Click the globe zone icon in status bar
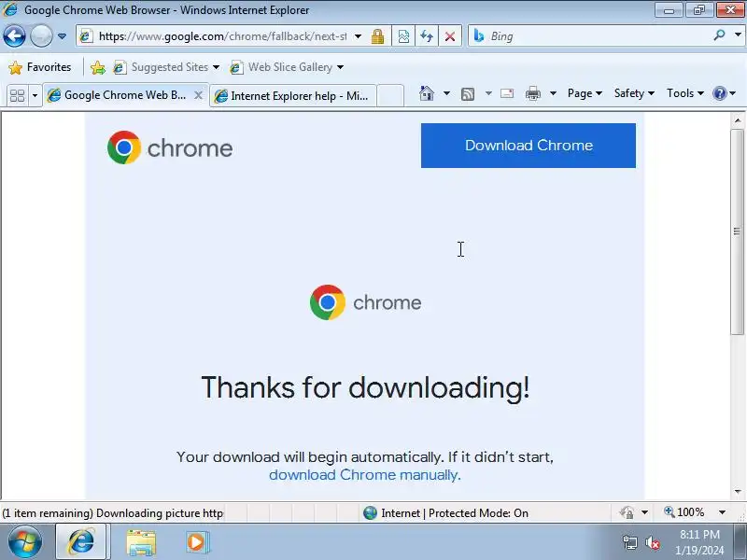 (x=370, y=512)
